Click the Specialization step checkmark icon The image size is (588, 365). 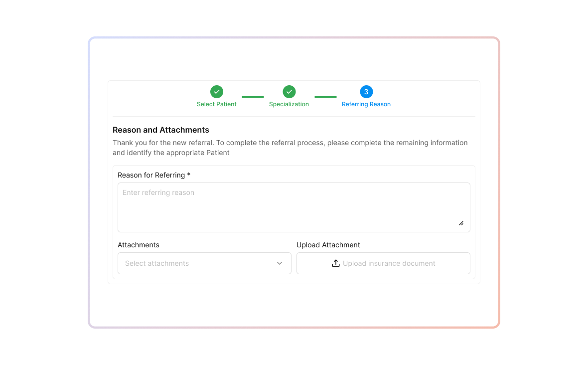[x=289, y=92]
